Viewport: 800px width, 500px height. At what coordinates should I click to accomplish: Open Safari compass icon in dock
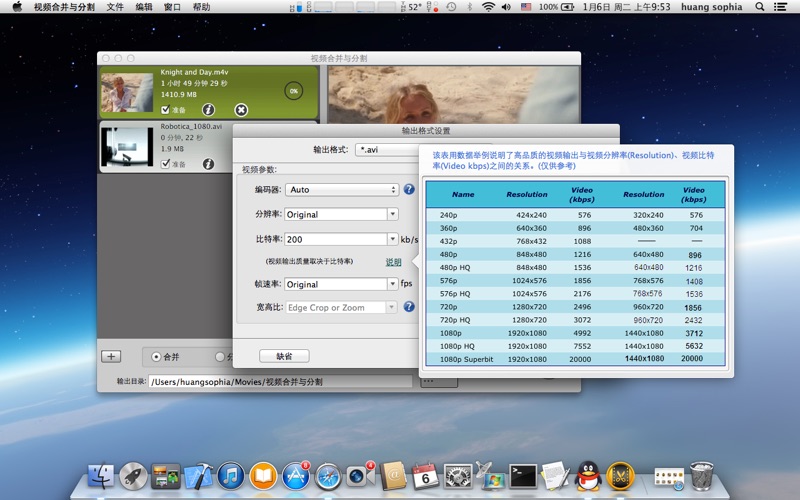[328, 476]
